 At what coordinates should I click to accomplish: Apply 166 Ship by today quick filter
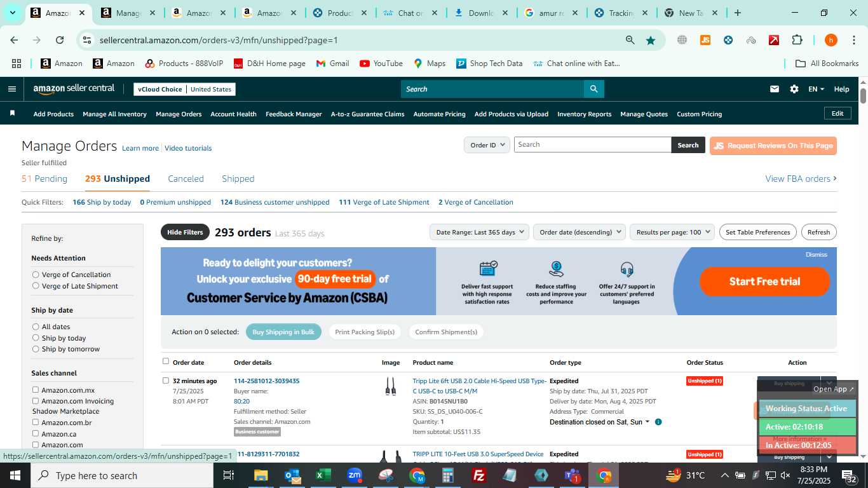click(102, 202)
